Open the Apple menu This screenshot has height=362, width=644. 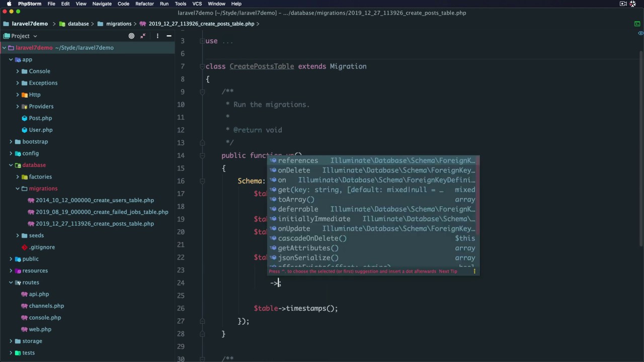click(9, 4)
